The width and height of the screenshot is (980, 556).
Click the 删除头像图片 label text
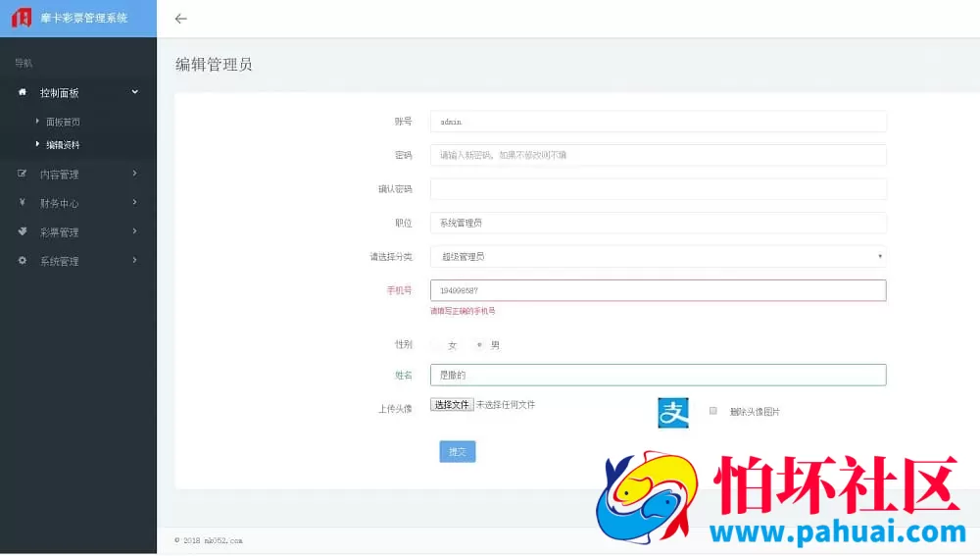[755, 412]
